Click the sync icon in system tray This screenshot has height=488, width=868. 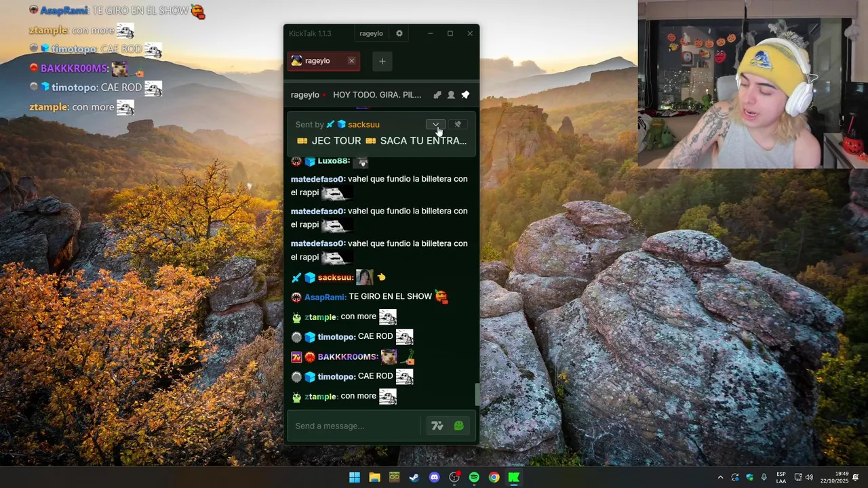point(734,477)
